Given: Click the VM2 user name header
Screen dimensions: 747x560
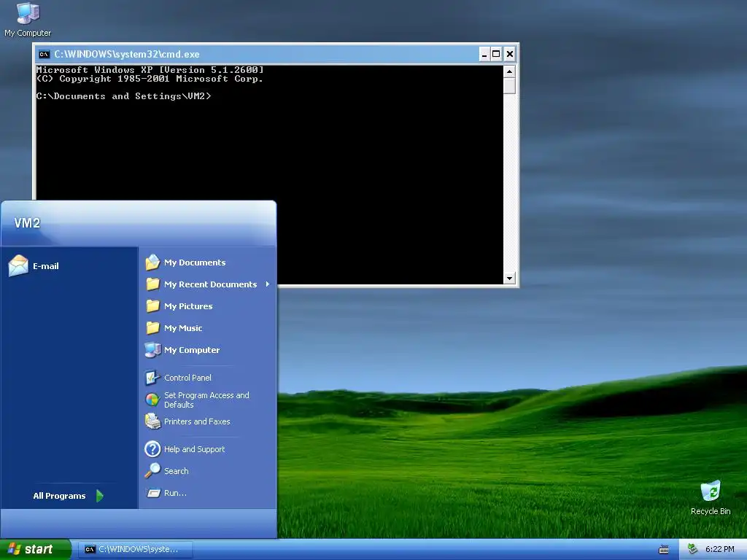Looking at the screenshot, I should click(x=27, y=223).
